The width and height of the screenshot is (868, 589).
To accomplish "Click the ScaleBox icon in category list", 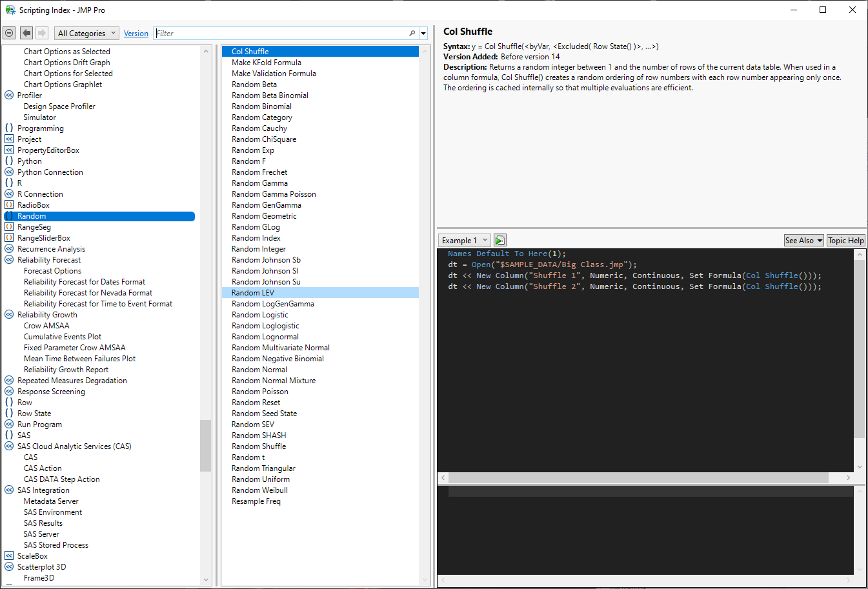I will (9, 556).
